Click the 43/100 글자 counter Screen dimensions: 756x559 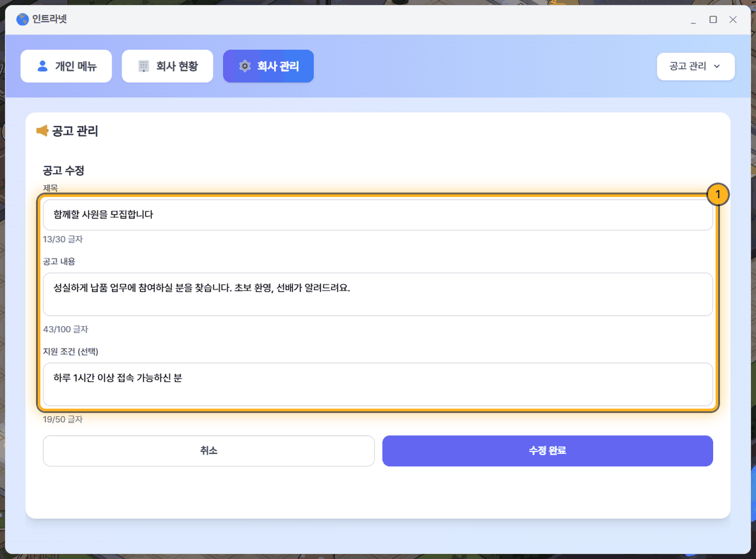[66, 329]
